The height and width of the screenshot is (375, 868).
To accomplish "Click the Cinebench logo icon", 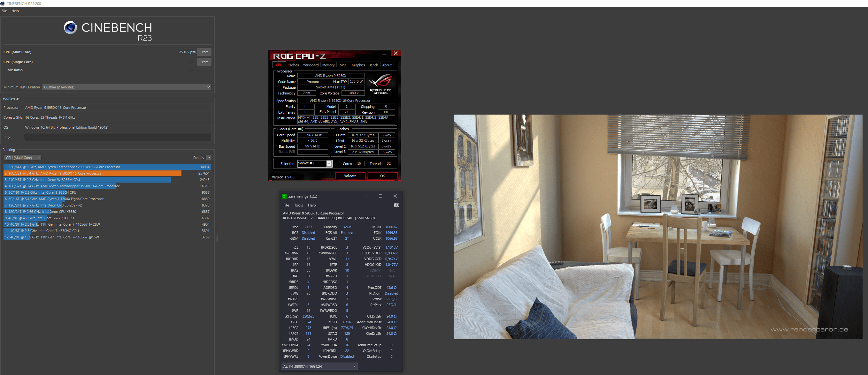I will click(x=70, y=27).
